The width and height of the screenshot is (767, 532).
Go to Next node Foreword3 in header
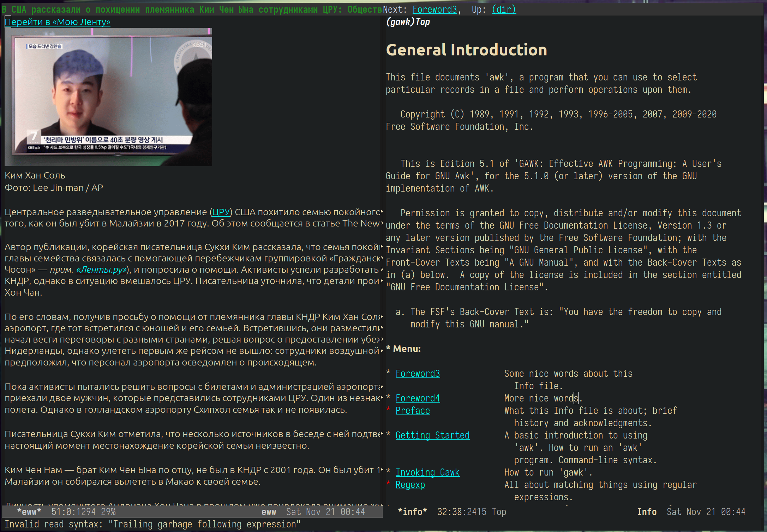click(435, 10)
